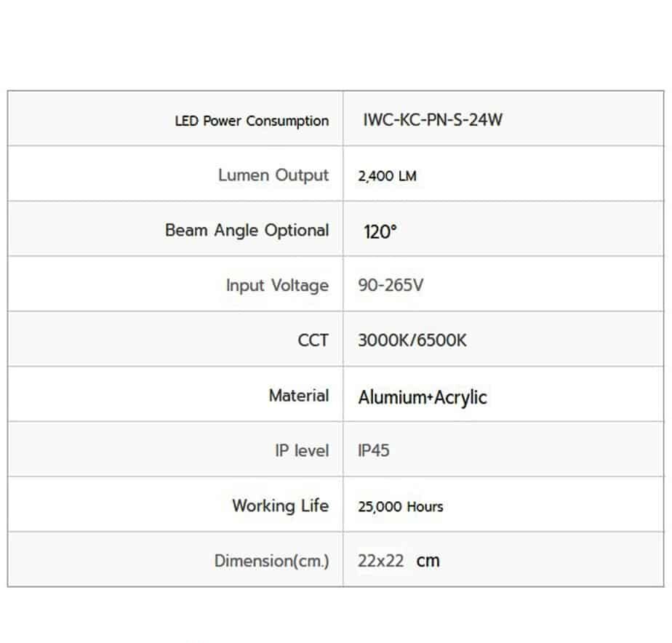Select the 22x22 dimension number
This screenshot has width=672, height=643.
(x=381, y=561)
